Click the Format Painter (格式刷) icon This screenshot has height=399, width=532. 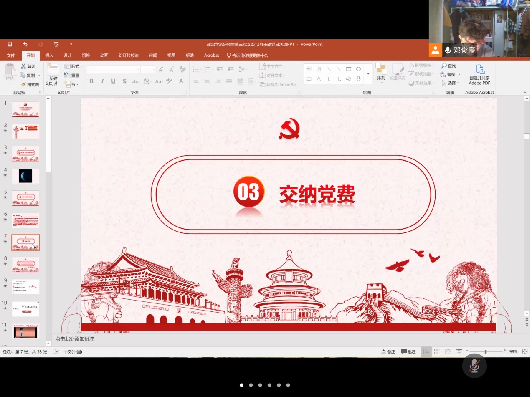click(24, 84)
